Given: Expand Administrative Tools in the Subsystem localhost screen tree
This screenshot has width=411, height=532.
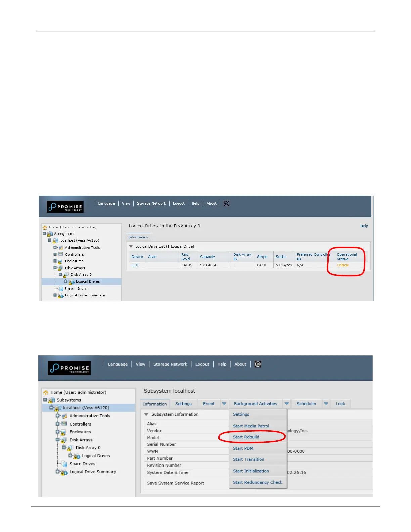Looking at the screenshot, I should (x=57, y=416).
